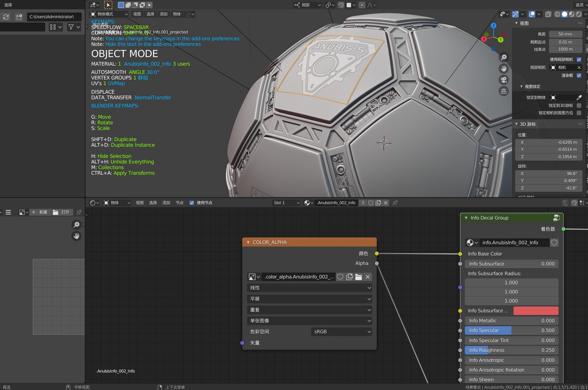Open 物体 menu in 3D viewport header

[x=177, y=14]
